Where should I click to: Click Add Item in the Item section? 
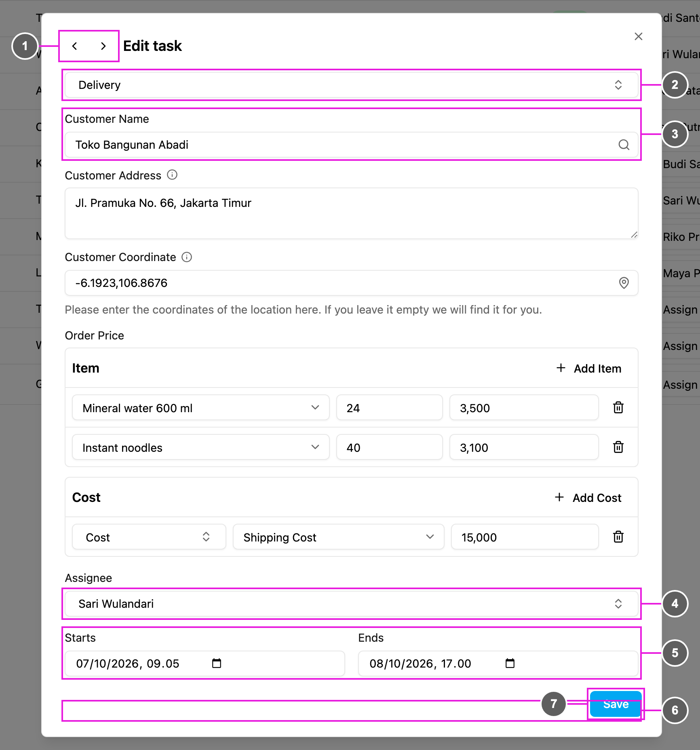click(x=588, y=368)
